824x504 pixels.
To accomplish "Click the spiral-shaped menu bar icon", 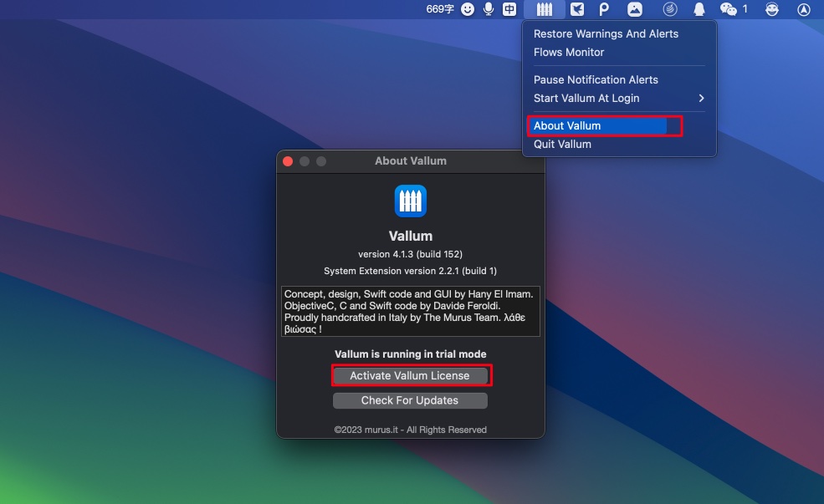I will pos(669,9).
